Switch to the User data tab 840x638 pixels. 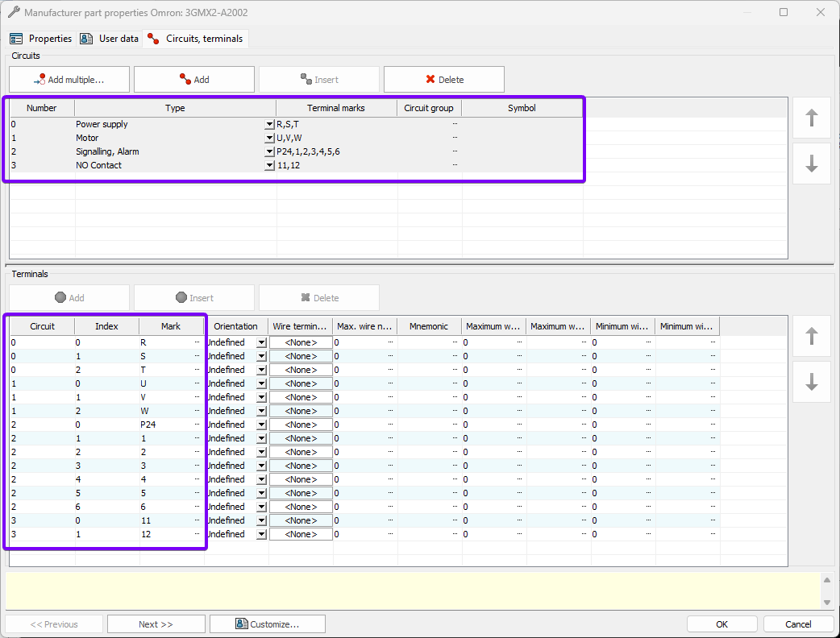109,38
